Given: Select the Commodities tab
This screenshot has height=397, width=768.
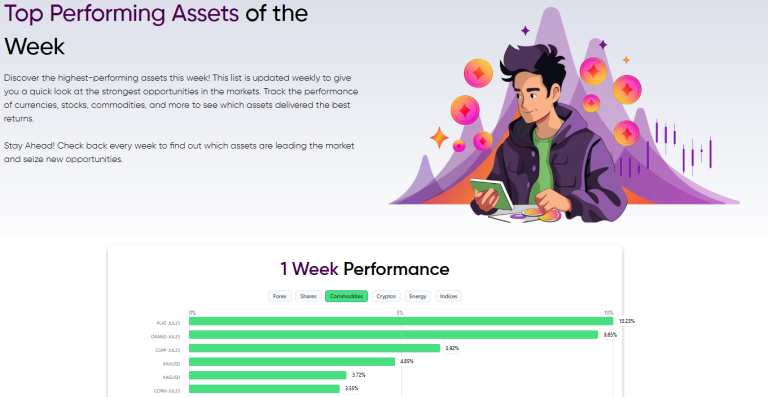Looking at the screenshot, I should 346,296.
